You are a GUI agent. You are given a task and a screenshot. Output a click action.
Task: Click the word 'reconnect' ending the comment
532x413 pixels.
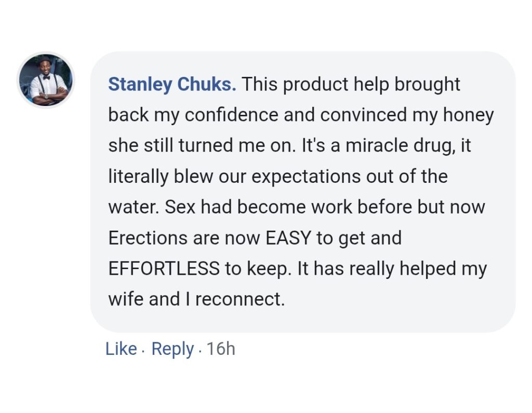point(238,299)
